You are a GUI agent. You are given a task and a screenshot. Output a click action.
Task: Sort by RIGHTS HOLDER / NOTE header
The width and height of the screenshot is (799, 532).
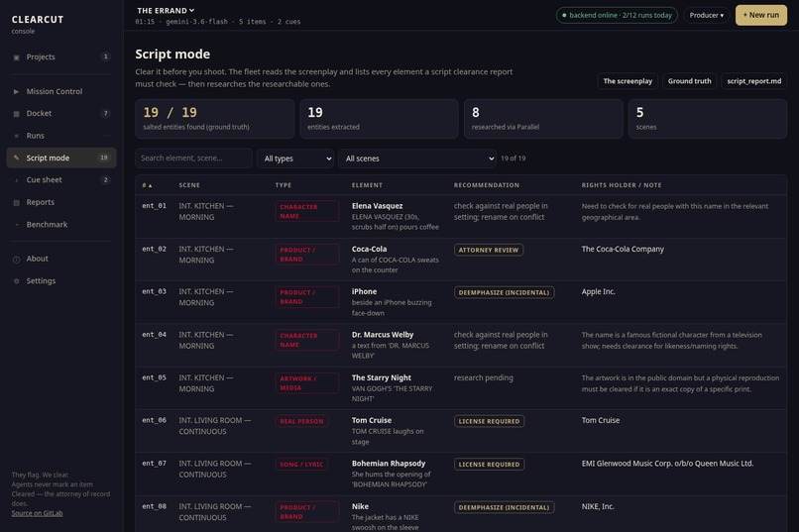click(x=622, y=185)
